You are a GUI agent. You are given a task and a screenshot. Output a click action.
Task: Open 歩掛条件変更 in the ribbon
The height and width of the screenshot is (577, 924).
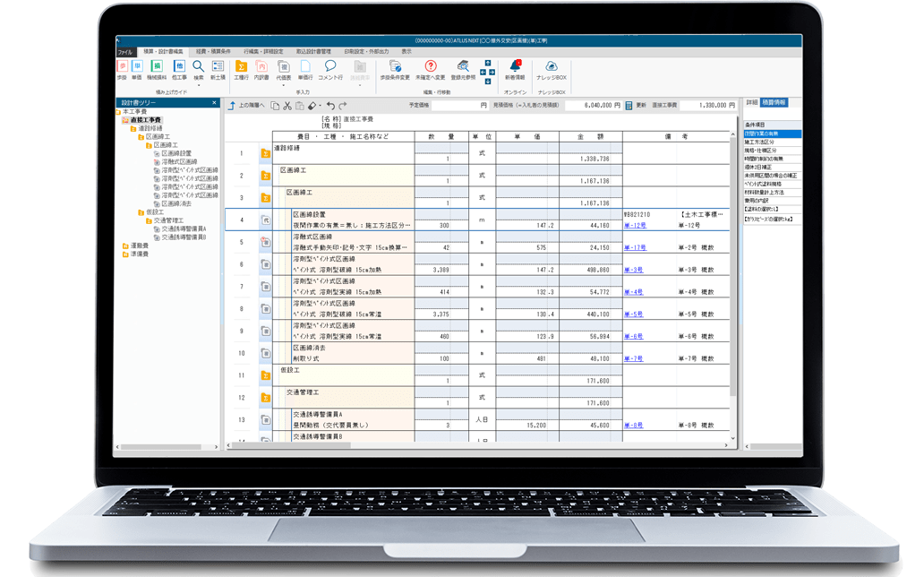click(x=395, y=70)
